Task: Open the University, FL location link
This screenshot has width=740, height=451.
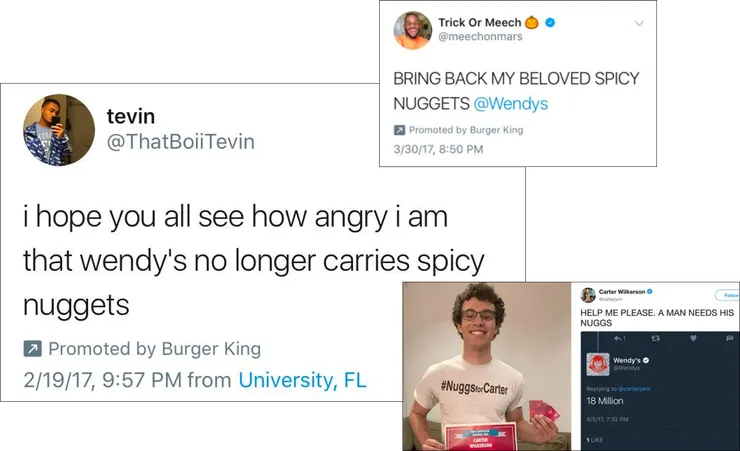Action: [303, 380]
